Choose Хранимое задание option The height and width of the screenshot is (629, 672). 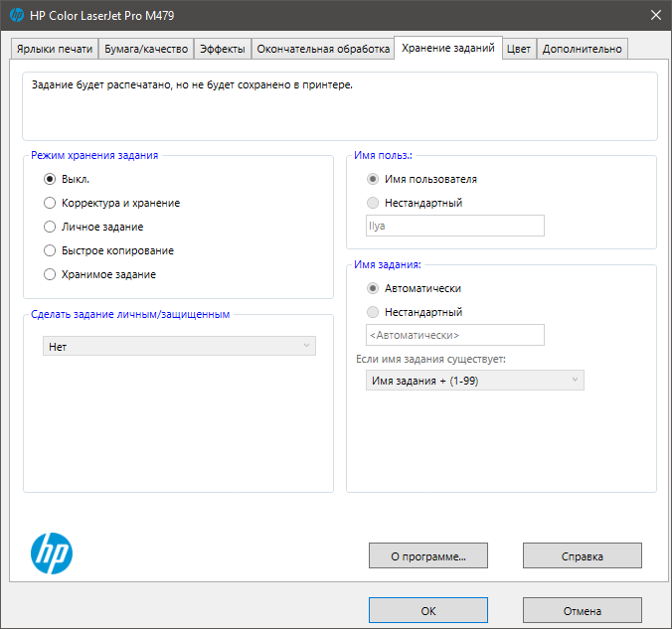(x=50, y=274)
